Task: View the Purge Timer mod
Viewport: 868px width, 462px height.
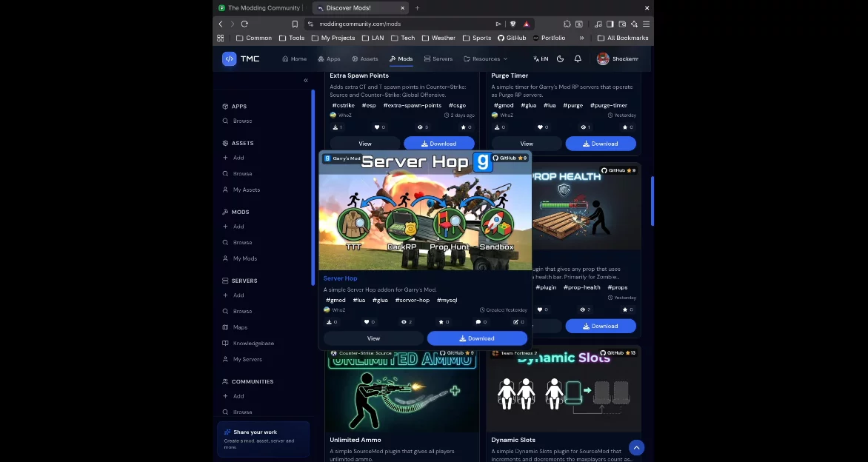Action: click(x=527, y=144)
